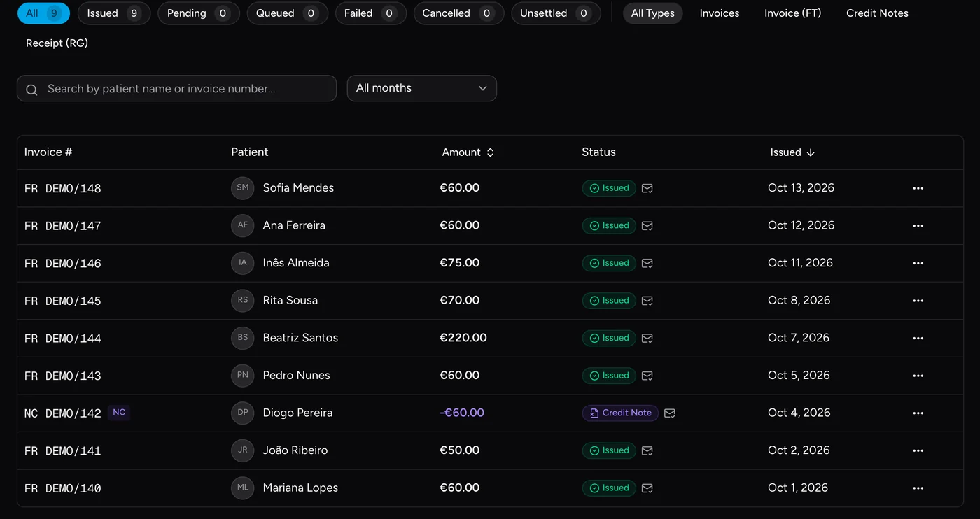Click the Credit Note status badge
980x519 pixels.
(x=620, y=413)
